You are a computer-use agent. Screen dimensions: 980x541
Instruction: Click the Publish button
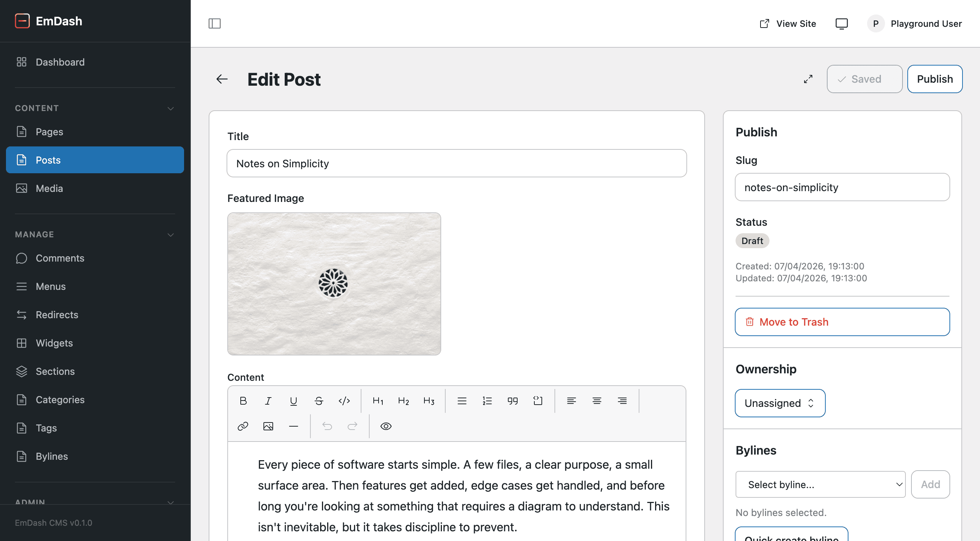[x=935, y=79]
